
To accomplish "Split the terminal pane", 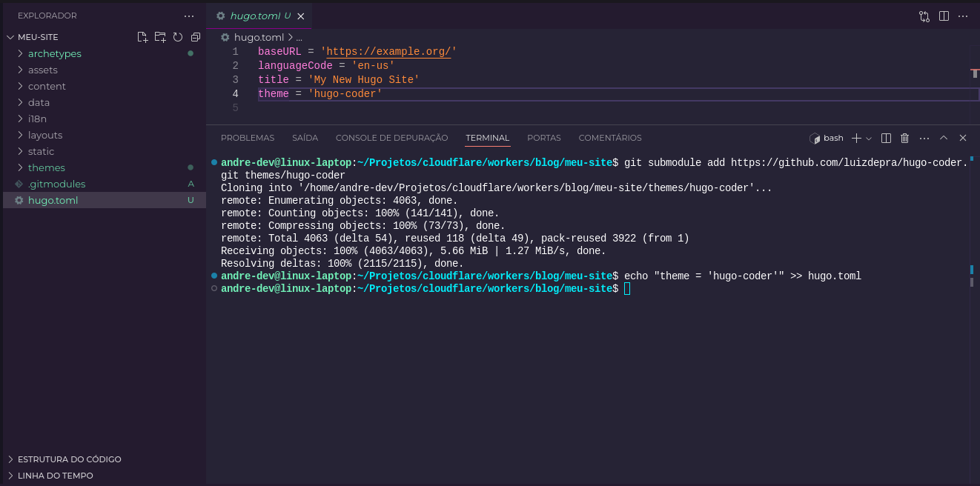I will point(884,138).
